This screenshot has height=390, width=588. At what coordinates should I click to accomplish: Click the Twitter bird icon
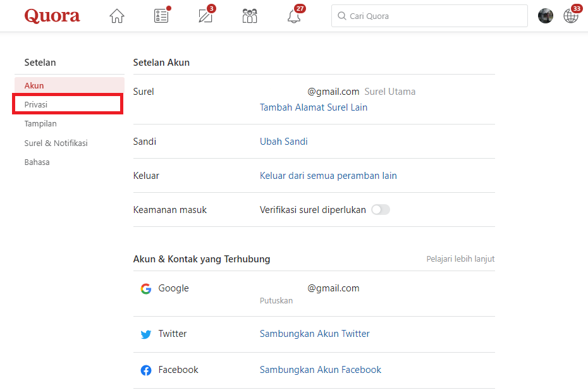point(146,334)
